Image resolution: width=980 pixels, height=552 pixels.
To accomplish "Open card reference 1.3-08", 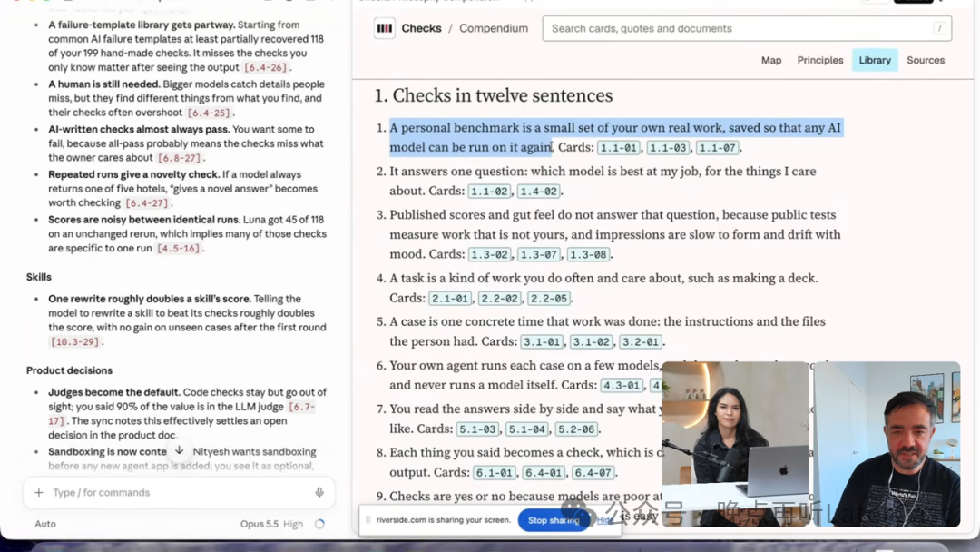I will [587, 254].
